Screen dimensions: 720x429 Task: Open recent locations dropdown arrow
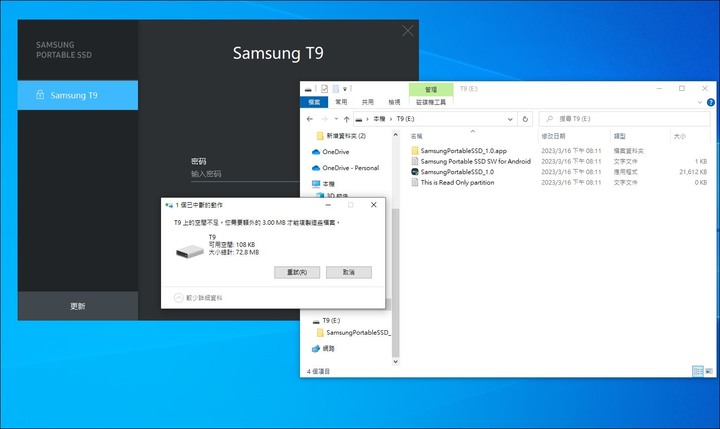tap(336, 119)
